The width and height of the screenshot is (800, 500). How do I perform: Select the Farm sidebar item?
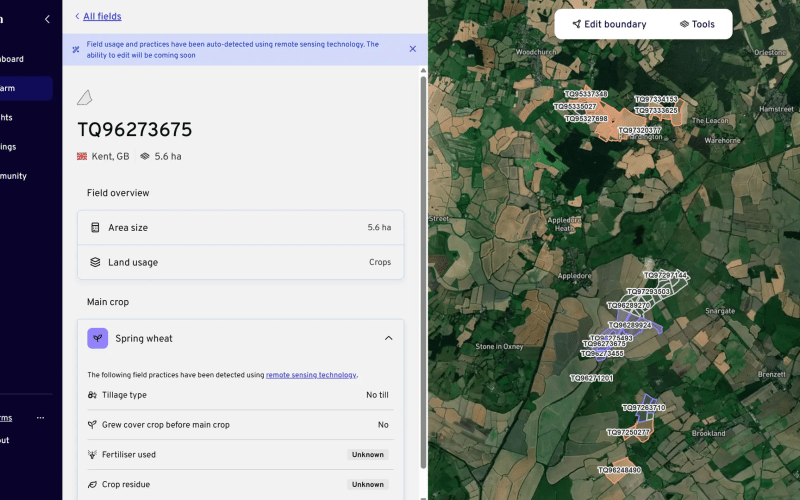pos(26,88)
